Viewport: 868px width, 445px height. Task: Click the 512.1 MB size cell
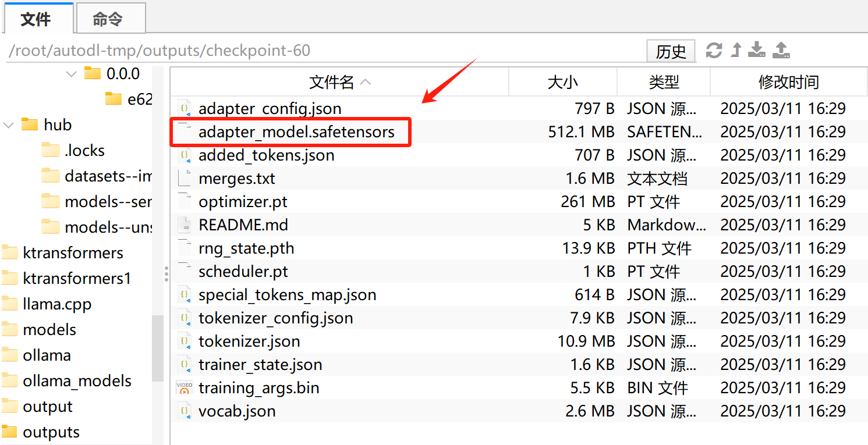click(x=581, y=131)
